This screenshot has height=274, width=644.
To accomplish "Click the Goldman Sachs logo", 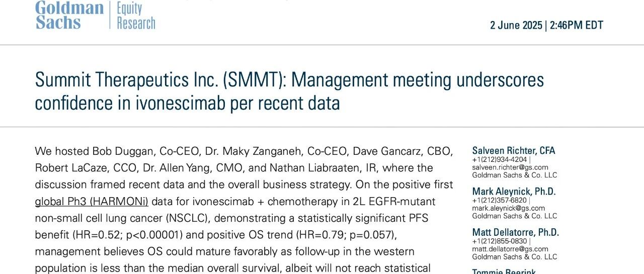I will point(69,15).
